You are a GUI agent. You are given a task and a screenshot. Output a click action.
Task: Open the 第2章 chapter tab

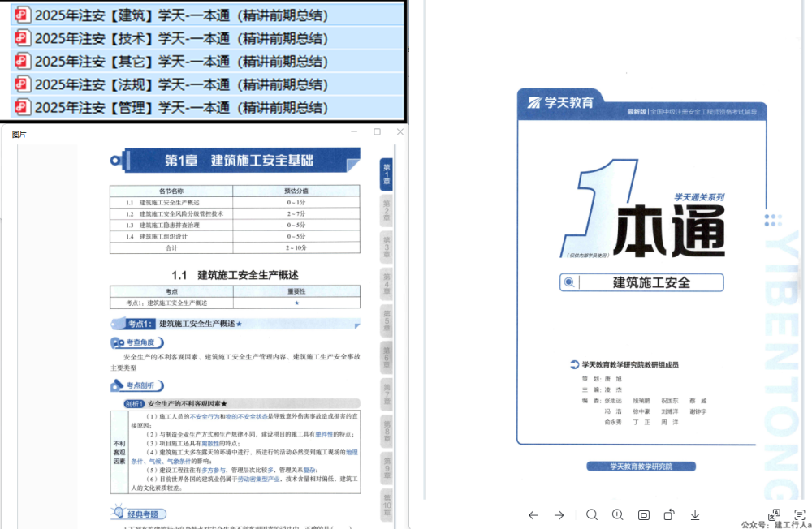point(387,211)
